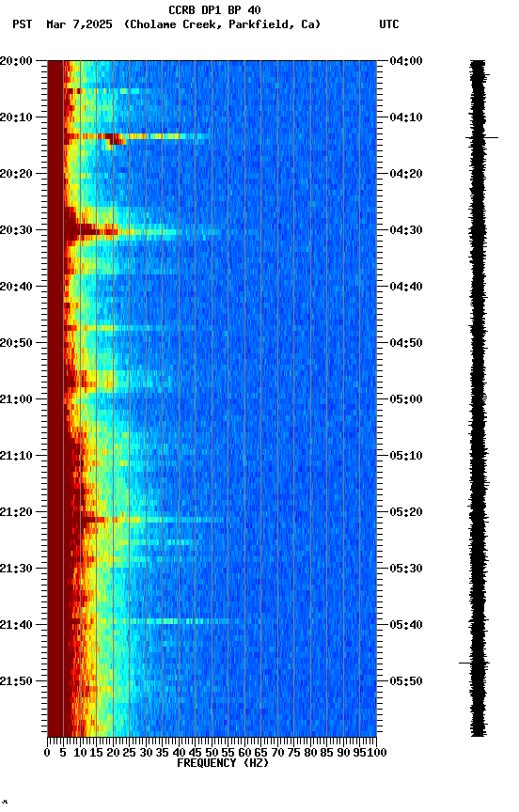This screenshot has width=519, height=812.
Task: Click the 05:20 UTC time label
Action: pyautogui.click(x=406, y=513)
